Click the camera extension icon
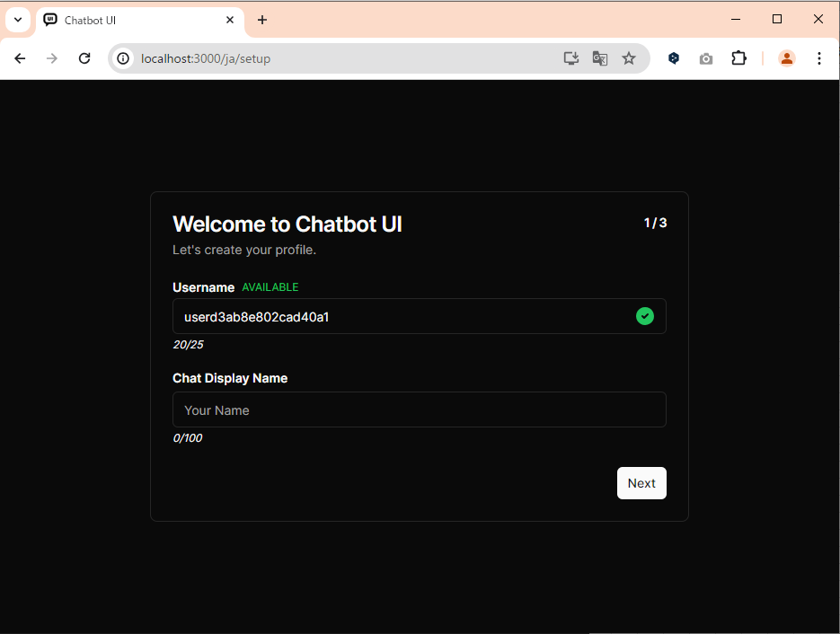 [x=706, y=57]
